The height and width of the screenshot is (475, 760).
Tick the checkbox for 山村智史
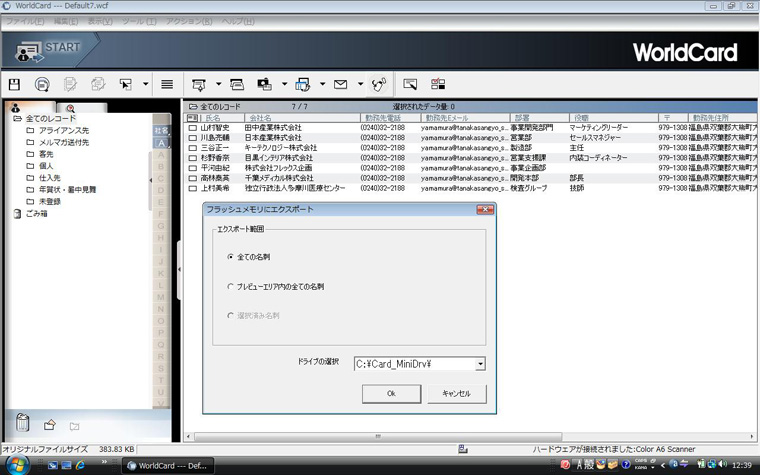click(192, 128)
